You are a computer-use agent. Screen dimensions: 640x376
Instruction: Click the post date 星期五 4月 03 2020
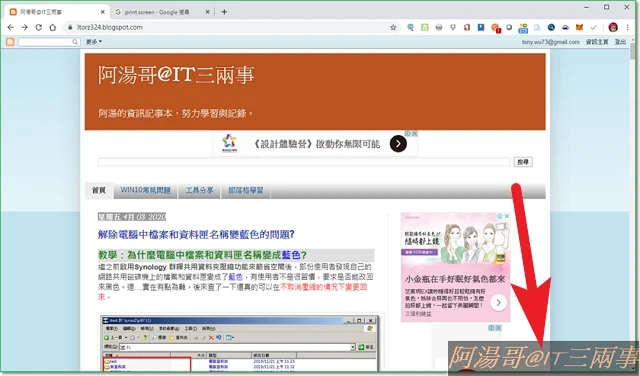[131, 216]
